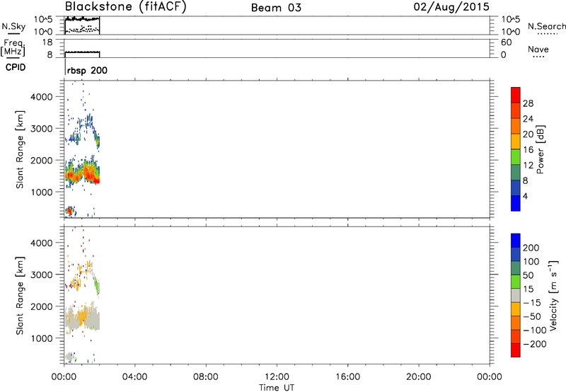Select the Velocity colorbar segment between 100 and 200

(516, 254)
